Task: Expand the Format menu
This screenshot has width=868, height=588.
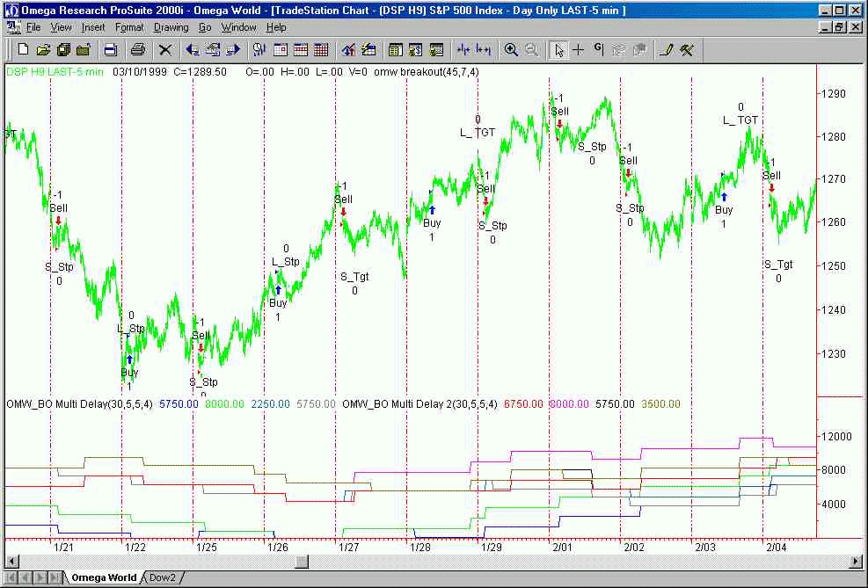Action: pos(129,27)
